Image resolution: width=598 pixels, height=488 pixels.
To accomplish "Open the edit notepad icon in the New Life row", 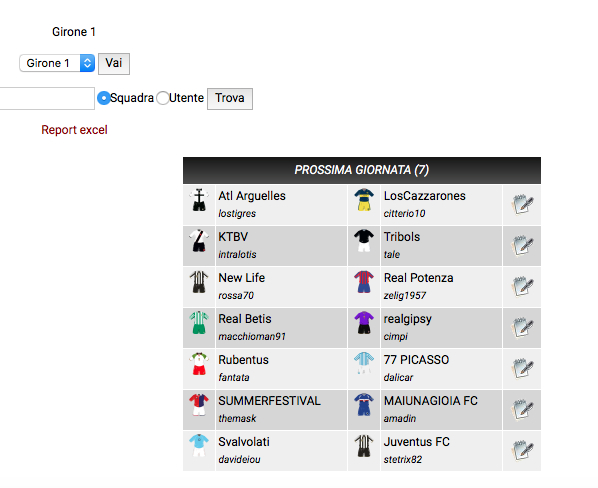I will click(x=522, y=286).
